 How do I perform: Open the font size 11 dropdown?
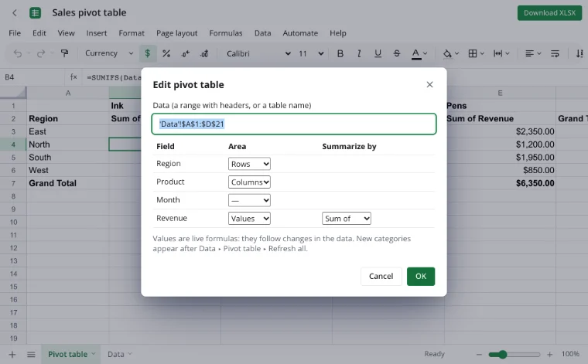click(311, 53)
